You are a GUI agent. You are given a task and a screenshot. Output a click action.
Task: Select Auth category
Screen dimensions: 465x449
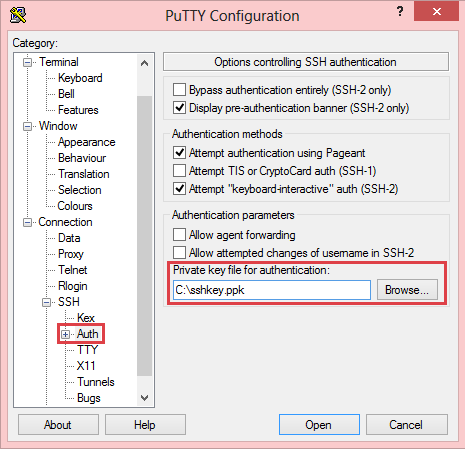tap(87, 334)
